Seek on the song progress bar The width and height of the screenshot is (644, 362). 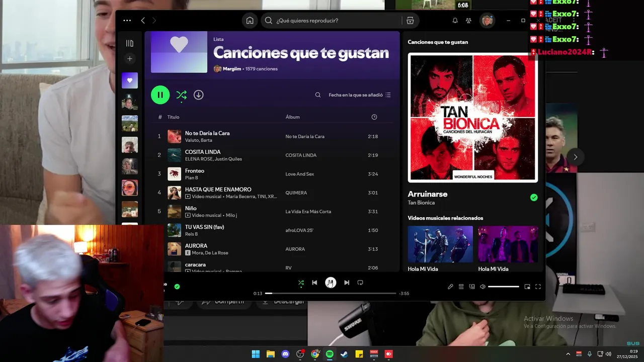[x=331, y=293]
